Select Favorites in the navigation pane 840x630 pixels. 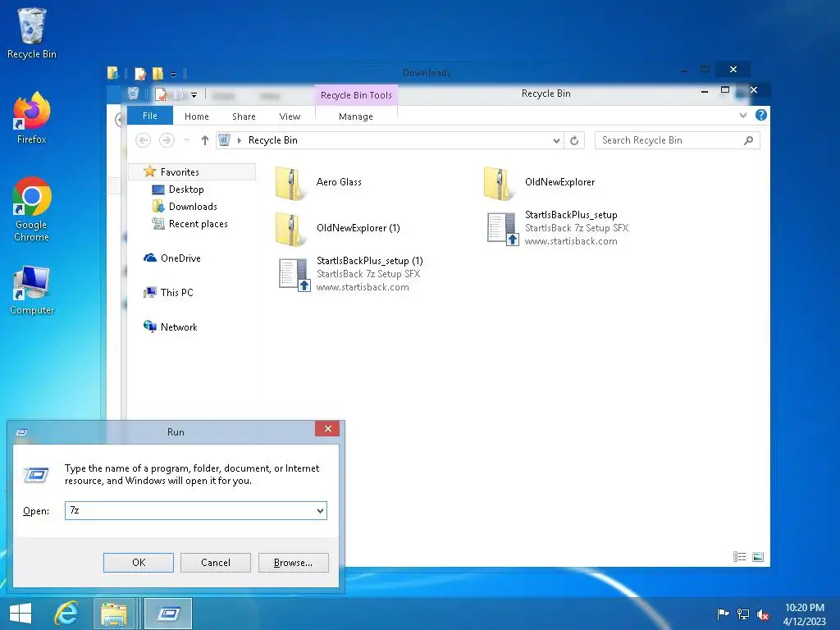pos(192,172)
